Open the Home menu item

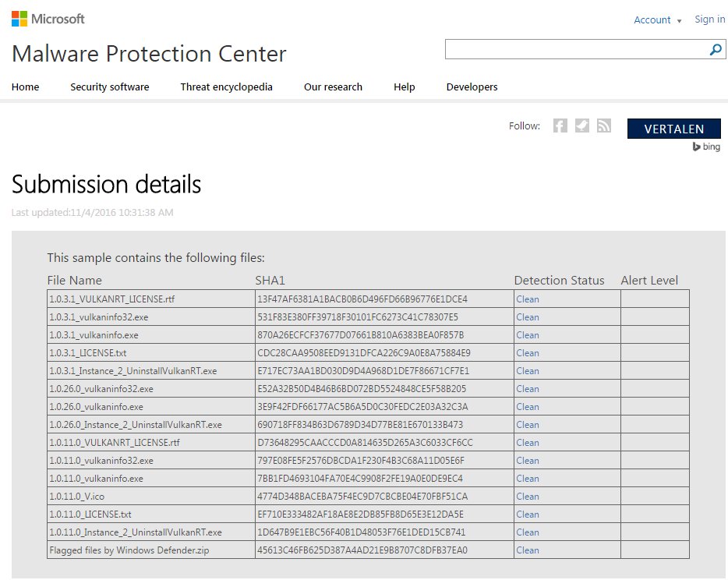click(26, 87)
